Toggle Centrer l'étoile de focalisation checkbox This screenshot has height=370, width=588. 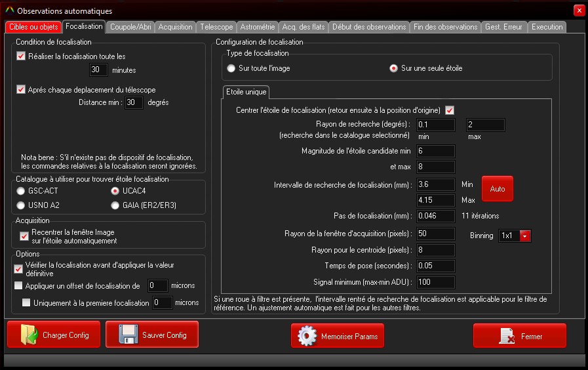pyautogui.click(x=449, y=110)
